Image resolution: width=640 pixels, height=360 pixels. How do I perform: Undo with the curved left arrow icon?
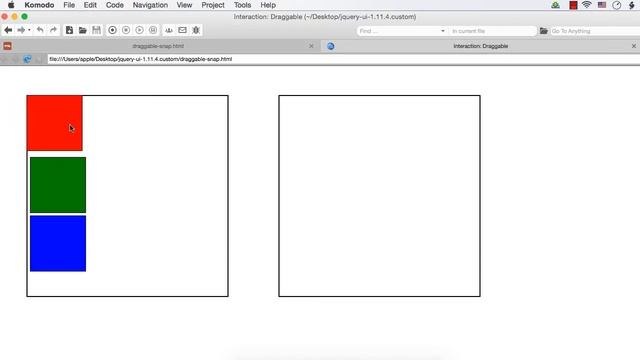coord(40,30)
